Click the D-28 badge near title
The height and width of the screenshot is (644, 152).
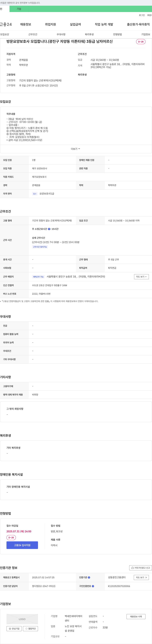[x=141, y=41]
